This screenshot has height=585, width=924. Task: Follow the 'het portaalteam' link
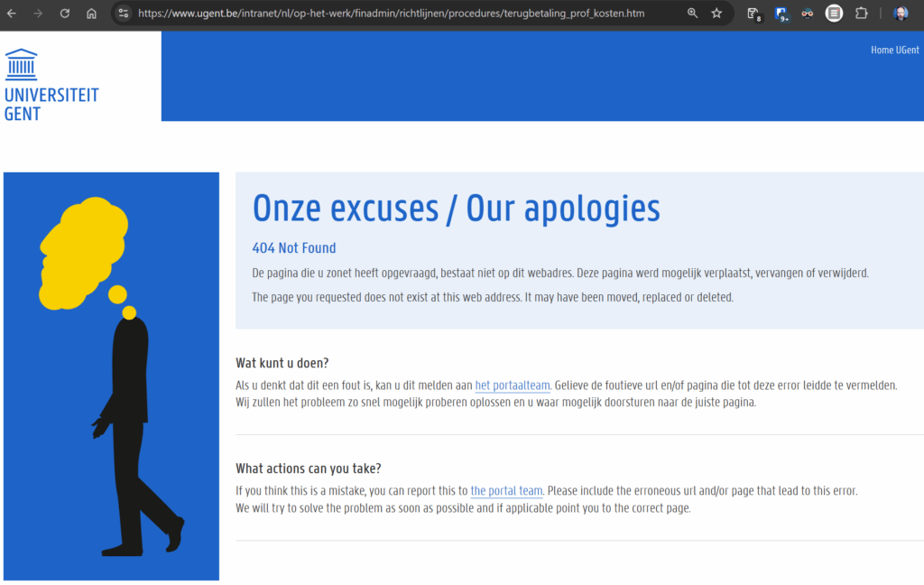tap(513, 385)
